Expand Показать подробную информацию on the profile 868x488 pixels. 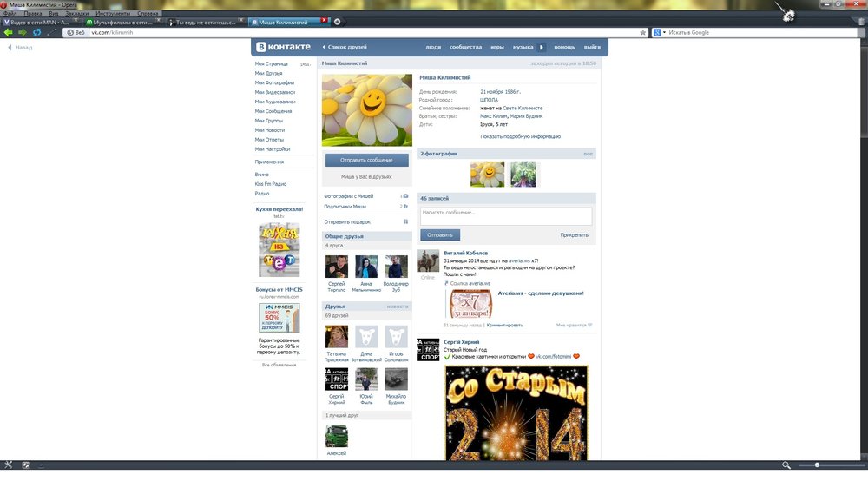(x=520, y=136)
